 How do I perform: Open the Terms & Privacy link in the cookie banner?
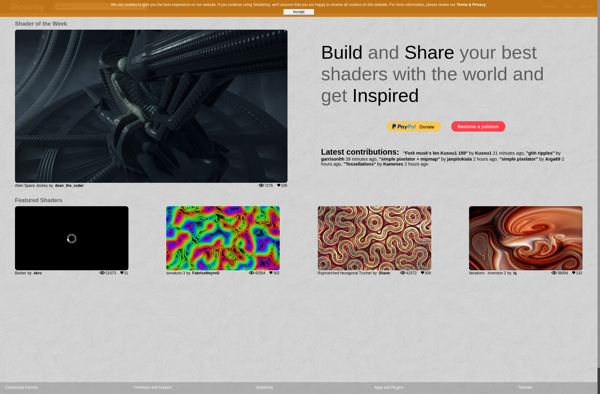471,5
